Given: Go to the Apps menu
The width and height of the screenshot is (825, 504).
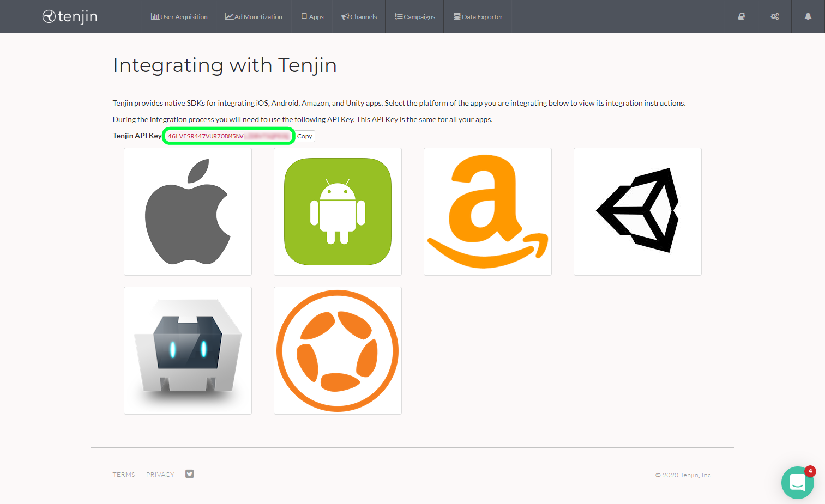Looking at the screenshot, I should pos(312,16).
